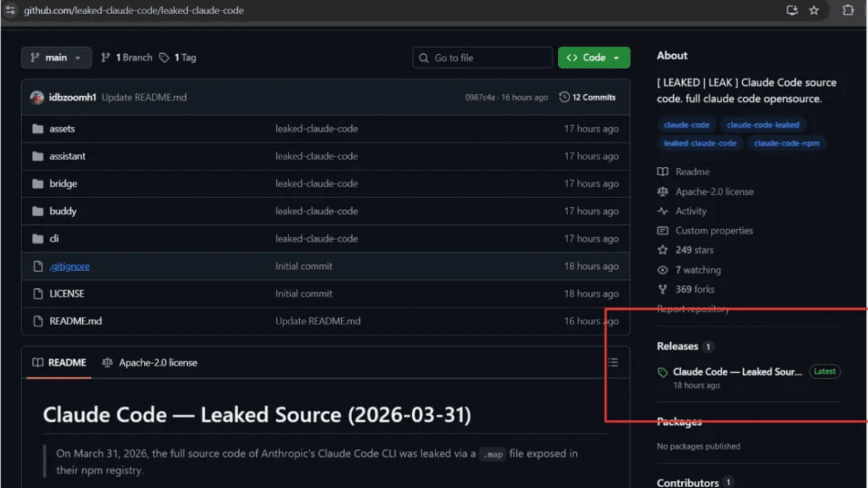Click the Go to file search field
The image size is (868, 488).
482,58
